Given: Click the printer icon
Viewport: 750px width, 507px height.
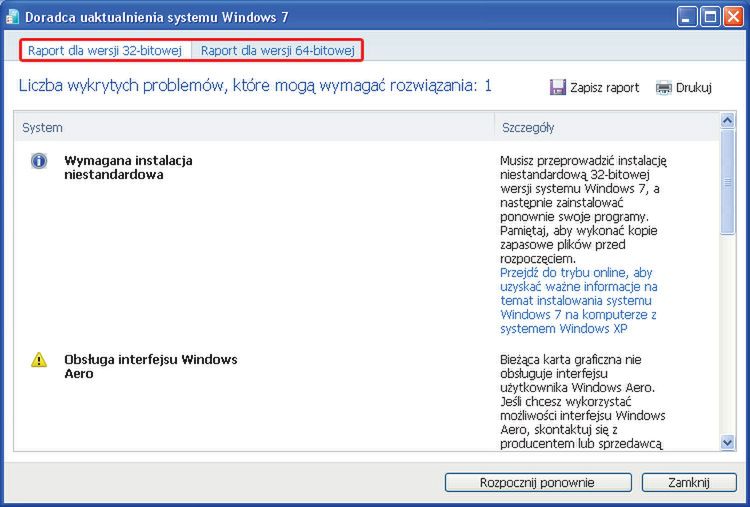Looking at the screenshot, I should (663, 88).
